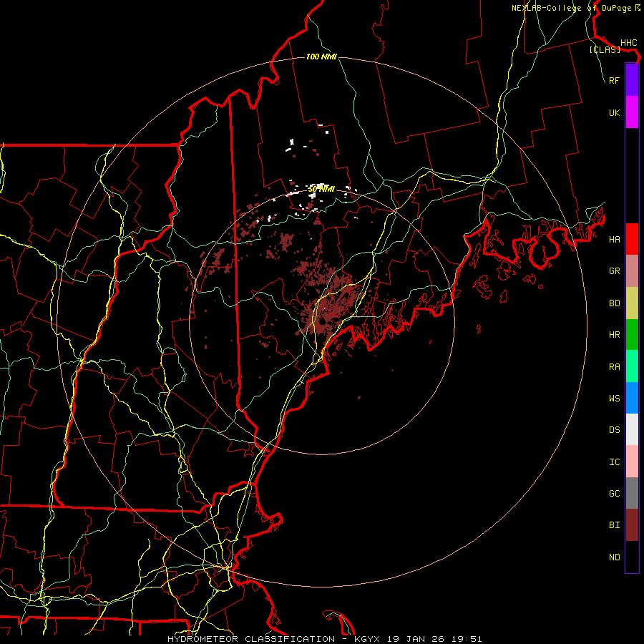644x644 pixels.
Task: Click the DS legend label
Action: click(614, 429)
